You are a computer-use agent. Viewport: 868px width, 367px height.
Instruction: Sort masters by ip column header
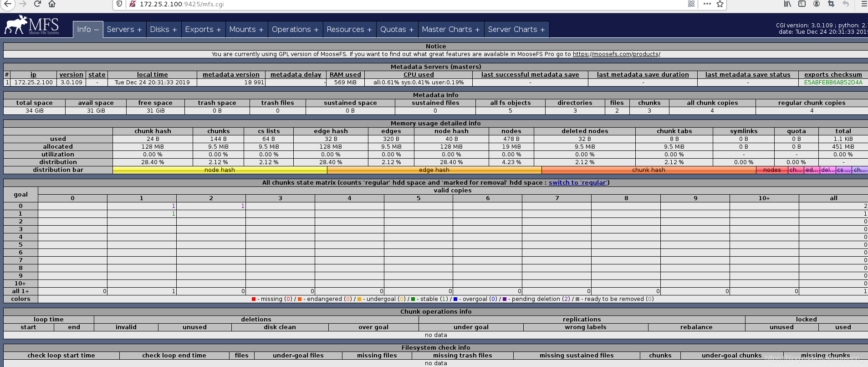click(x=33, y=75)
